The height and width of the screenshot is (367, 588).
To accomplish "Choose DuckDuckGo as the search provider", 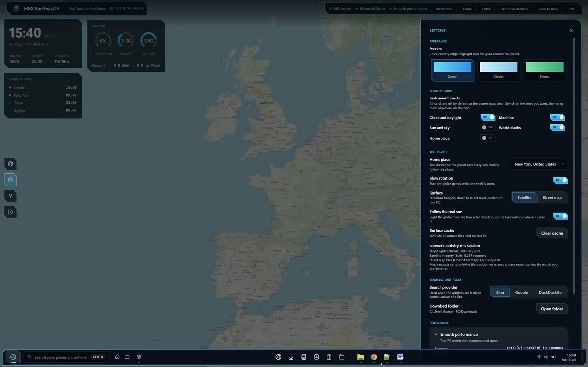I will (x=550, y=292).
